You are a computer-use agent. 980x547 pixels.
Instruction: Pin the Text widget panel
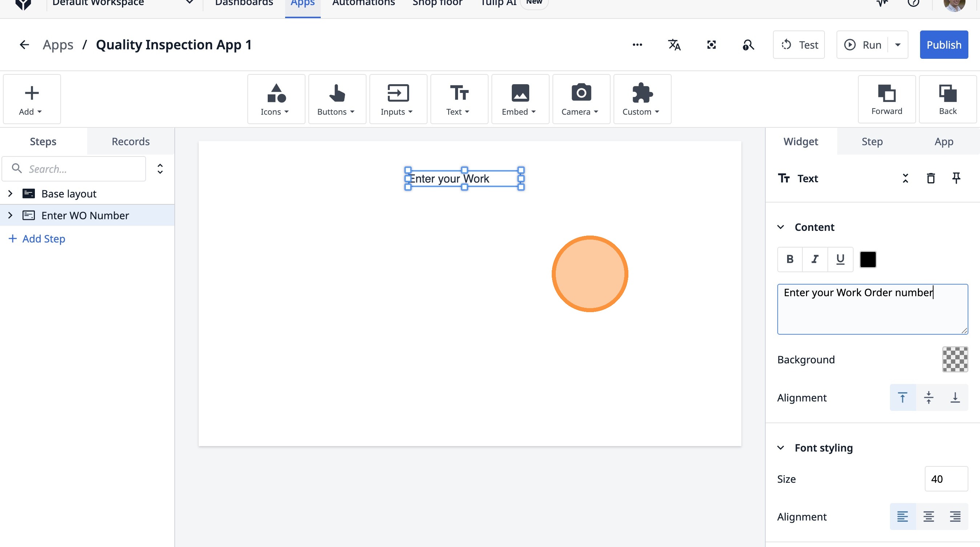pos(956,178)
